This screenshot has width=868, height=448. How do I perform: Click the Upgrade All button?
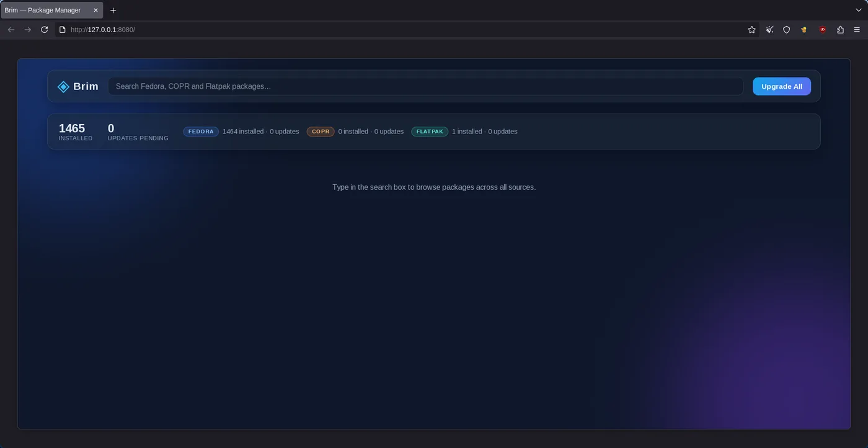click(x=782, y=86)
